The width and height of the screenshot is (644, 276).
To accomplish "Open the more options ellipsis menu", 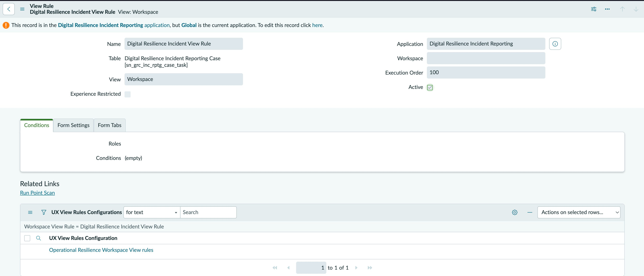I will [x=607, y=9].
